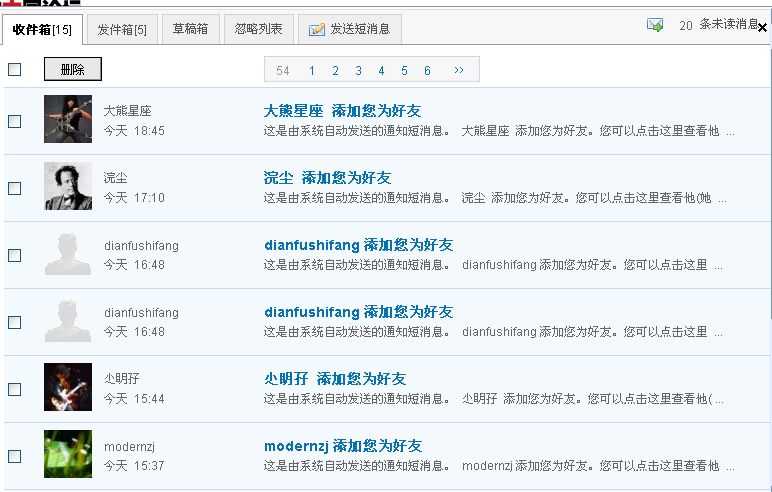This screenshot has height=492, width=772.
Task: Go to page 6 in pagination
Action: (x=427, y=71)
